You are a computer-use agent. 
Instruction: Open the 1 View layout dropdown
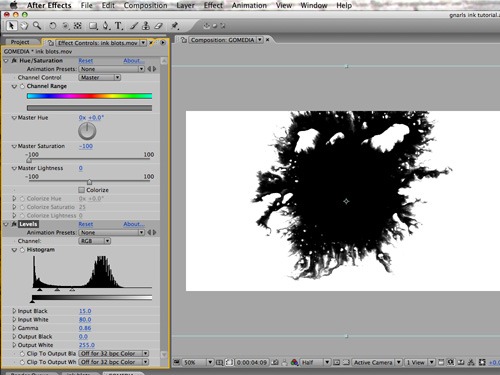[420, 362]
